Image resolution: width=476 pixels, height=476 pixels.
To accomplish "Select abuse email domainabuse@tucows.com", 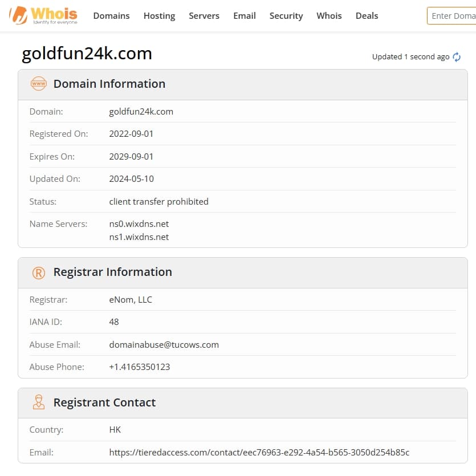I will (164, 344).
